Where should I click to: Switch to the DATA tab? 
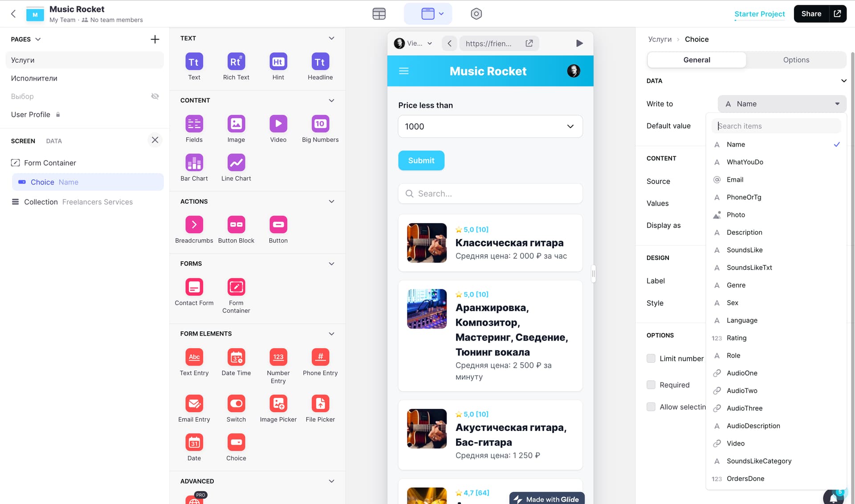[x=54, y=141]
